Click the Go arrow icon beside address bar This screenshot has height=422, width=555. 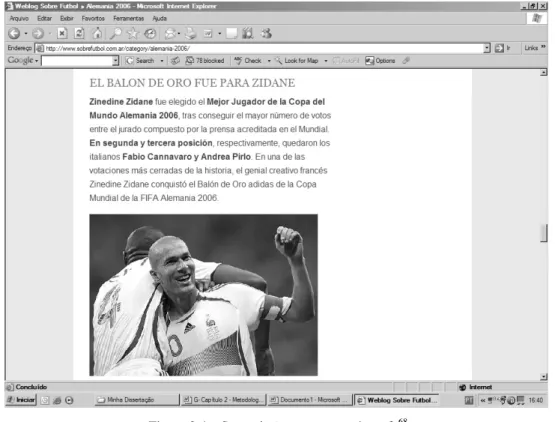[499, 48]
